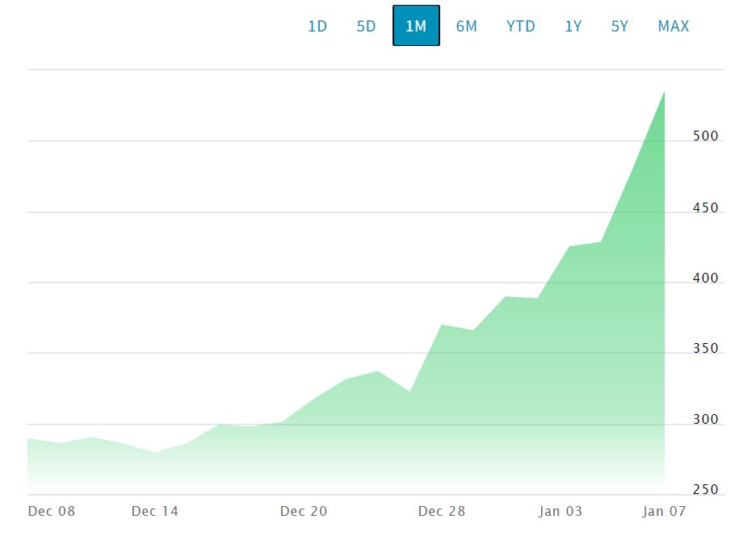This screenshot has width=756, height=536.
Task: Click the Dec 28 axis label
Action: coord(442,511)
